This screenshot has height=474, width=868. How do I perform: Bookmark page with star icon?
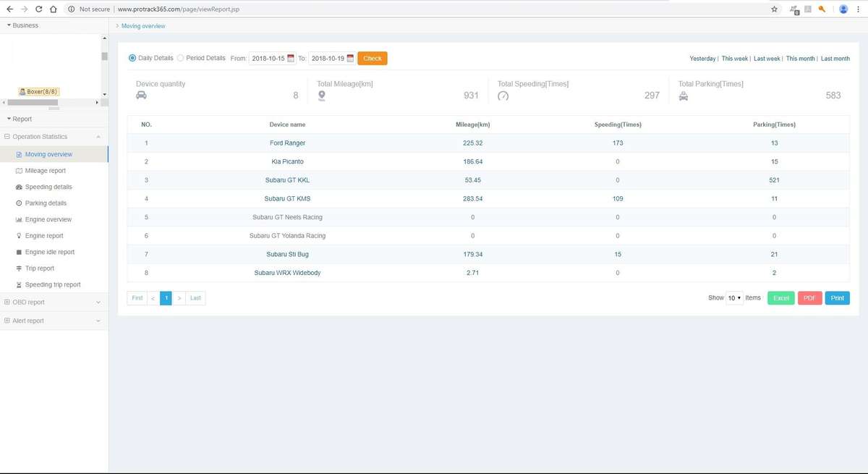click(774, 9)
